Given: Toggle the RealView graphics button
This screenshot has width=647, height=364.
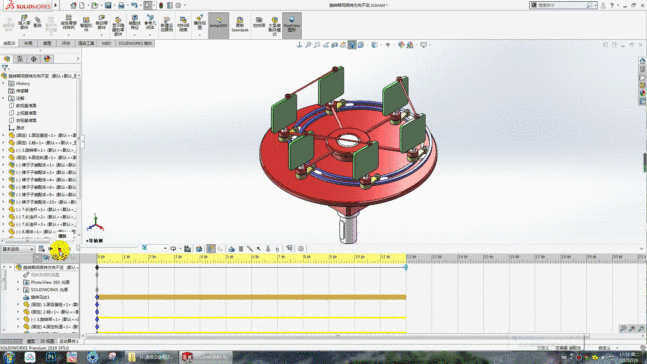Looking at the screenshot, I should [x=292, y=25].
